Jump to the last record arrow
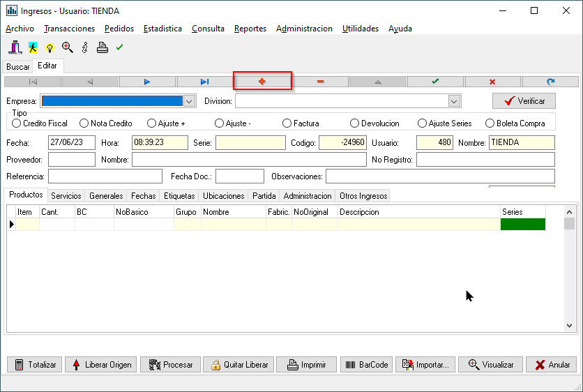Image resolution: width=583 pixels, height=392 pixels. click(x=204, y=82)
